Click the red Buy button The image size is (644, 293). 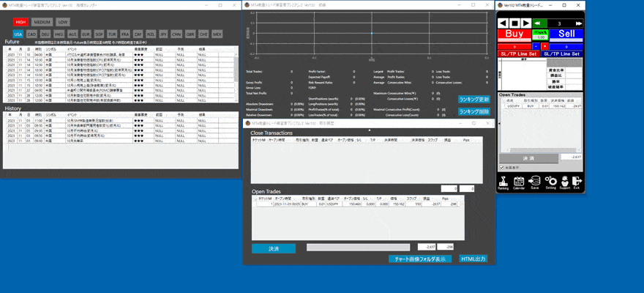coord(514,34)
